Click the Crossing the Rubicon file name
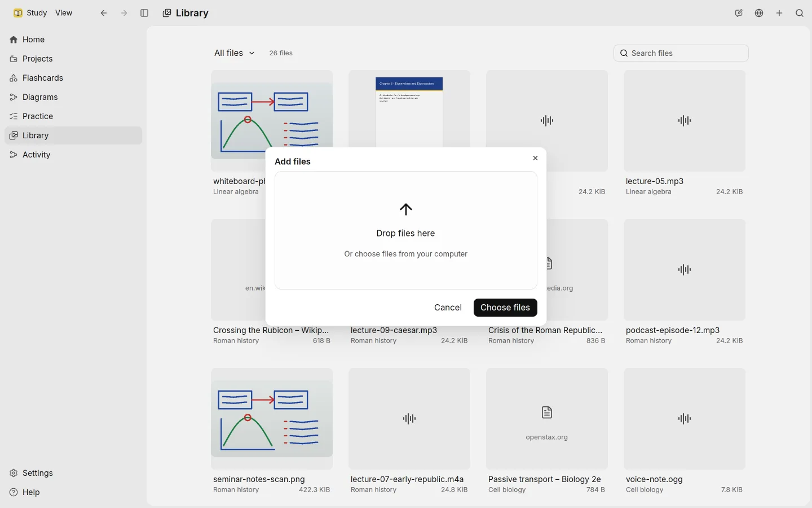 pos(271,330)
